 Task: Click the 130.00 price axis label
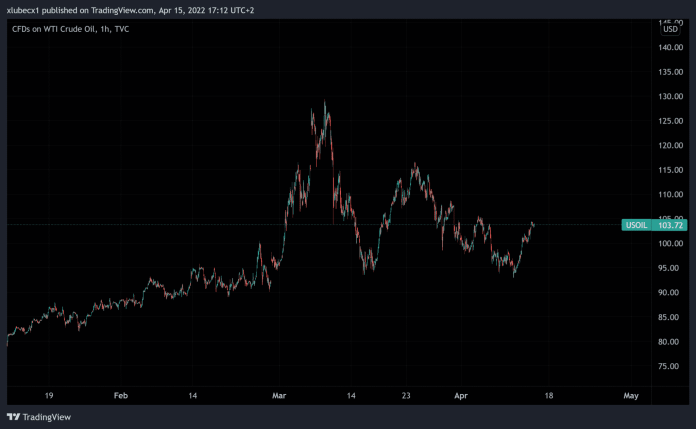point(670,96)
